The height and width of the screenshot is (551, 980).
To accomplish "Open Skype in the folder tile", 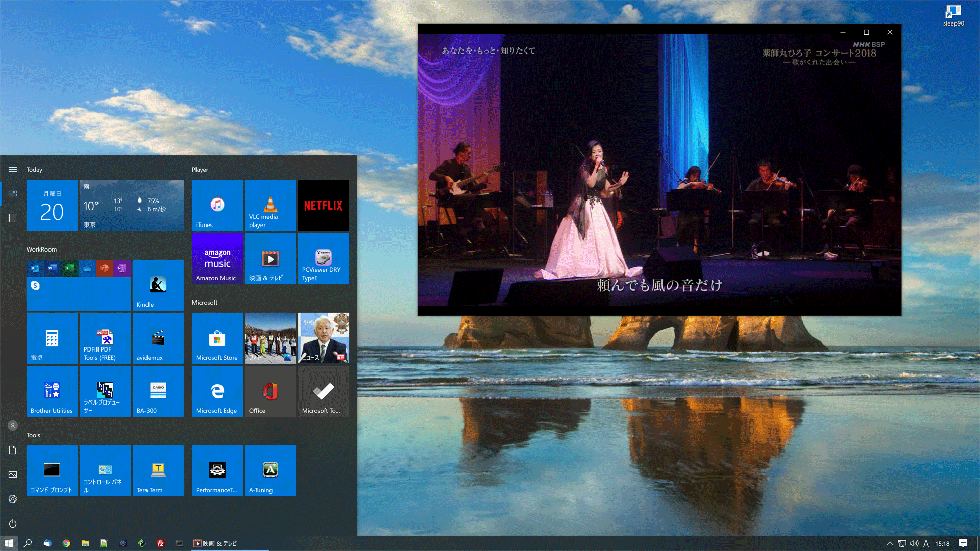I will 35,285.
